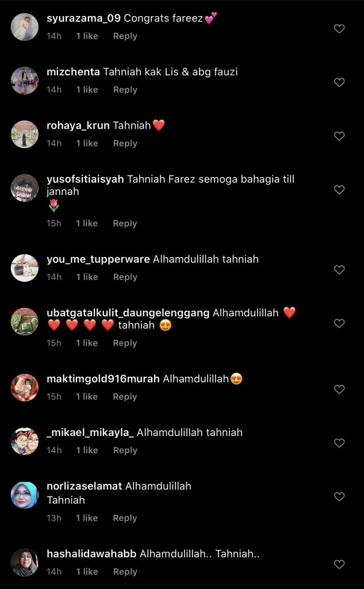Like rohaya_krun's Tahniah comment
Viewport: 364px width, 589px height.
point(339,136)
